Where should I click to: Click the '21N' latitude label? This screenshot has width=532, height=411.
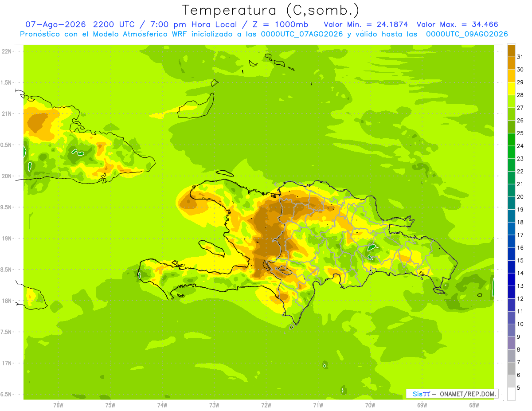[6, 114]
